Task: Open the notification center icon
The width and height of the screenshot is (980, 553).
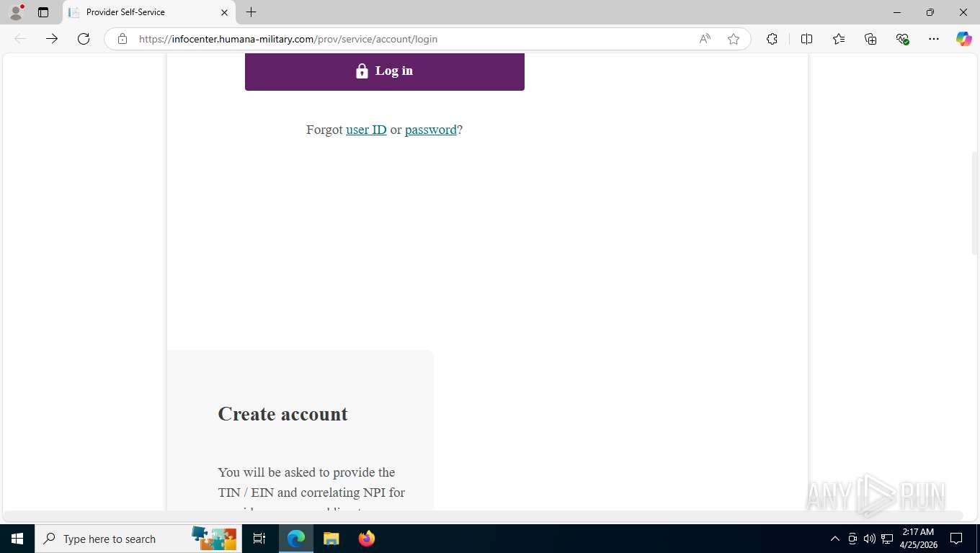Action: [956, 539]
